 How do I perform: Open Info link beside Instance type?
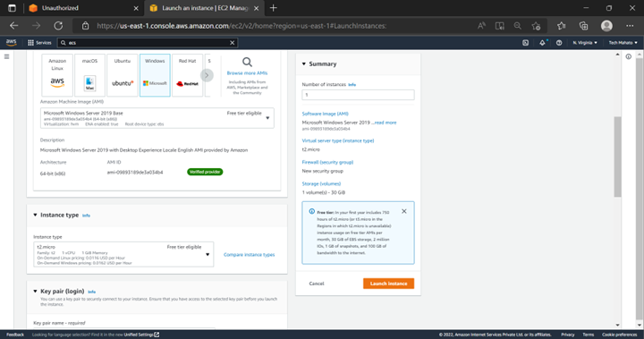tap(86, 216)
